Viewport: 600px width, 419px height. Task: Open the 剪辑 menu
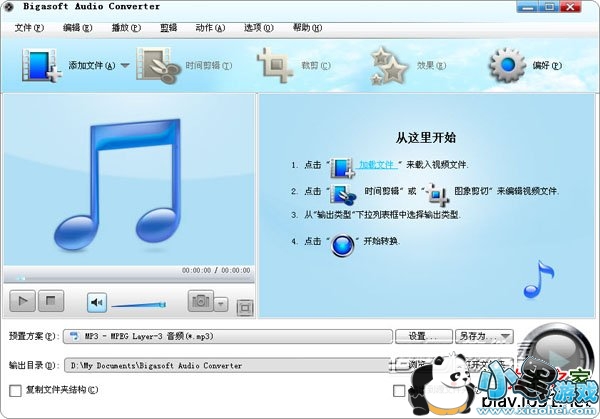tap(168, 28)
